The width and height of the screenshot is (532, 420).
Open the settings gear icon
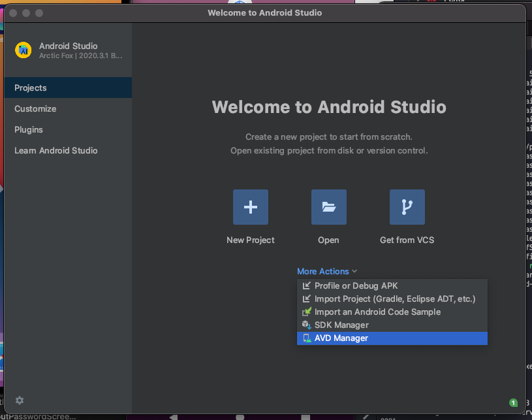tap(20, 400)
